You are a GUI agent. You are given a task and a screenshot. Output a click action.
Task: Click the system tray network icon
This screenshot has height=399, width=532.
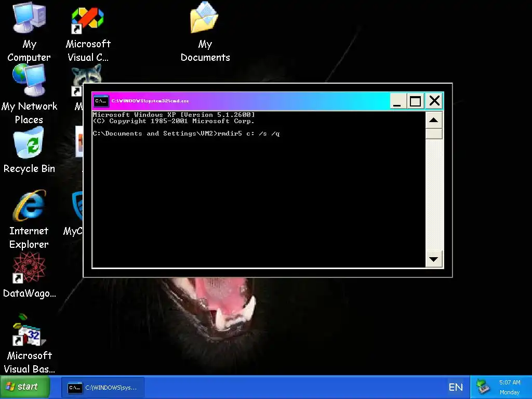(482, 387)
